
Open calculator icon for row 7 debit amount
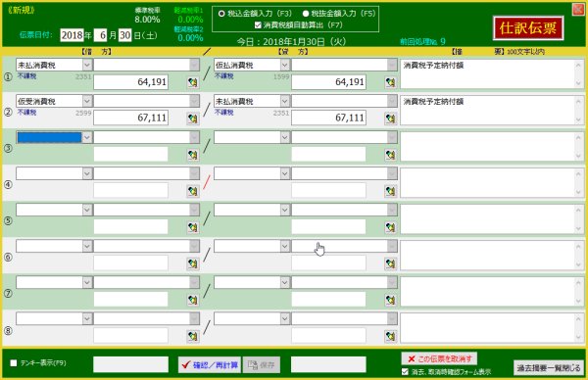tap(193, 300)
